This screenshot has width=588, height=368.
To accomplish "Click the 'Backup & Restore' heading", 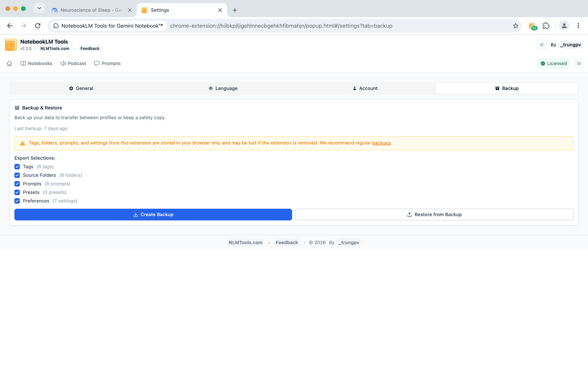I will pyautogui.click(x=42, y=108).
